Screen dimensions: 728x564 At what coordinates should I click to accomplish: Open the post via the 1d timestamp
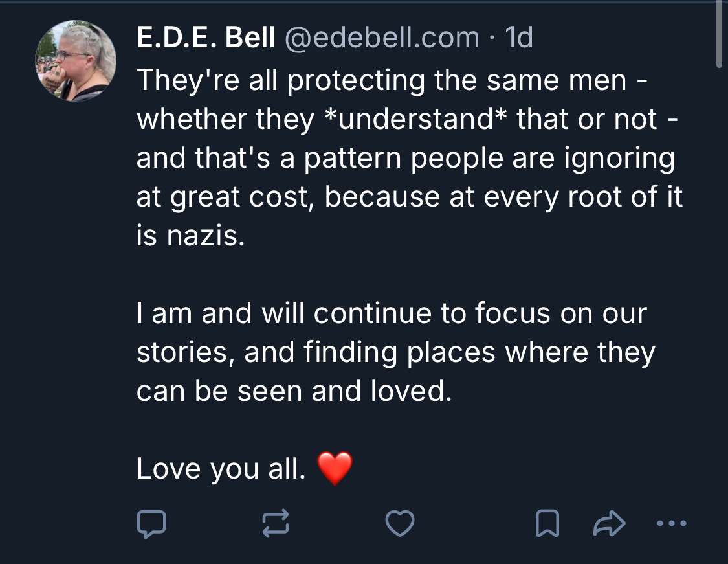pos(518,37)
